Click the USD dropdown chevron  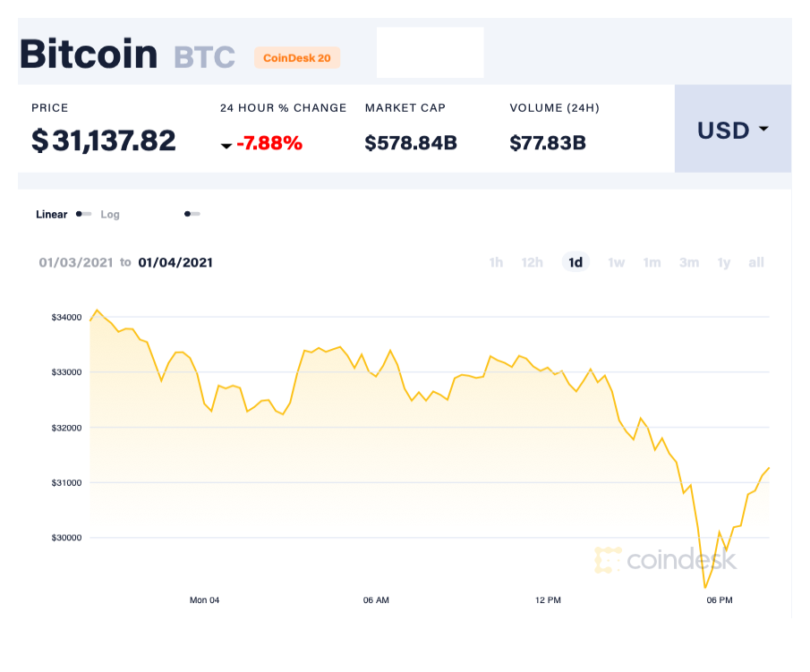(763, 130)
